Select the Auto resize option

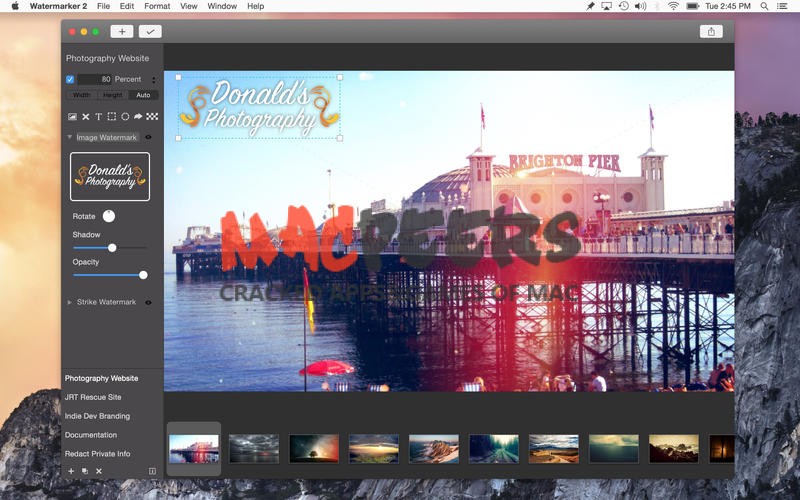pos(143,95)
